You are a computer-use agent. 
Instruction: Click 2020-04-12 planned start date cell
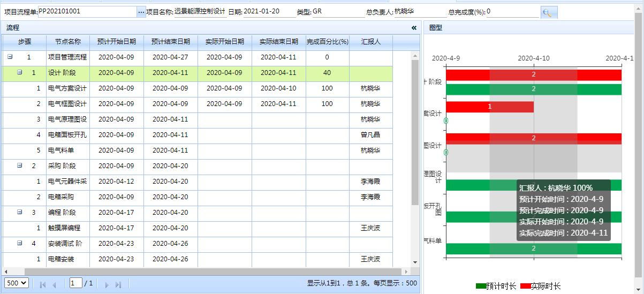(x=116, y=182)
